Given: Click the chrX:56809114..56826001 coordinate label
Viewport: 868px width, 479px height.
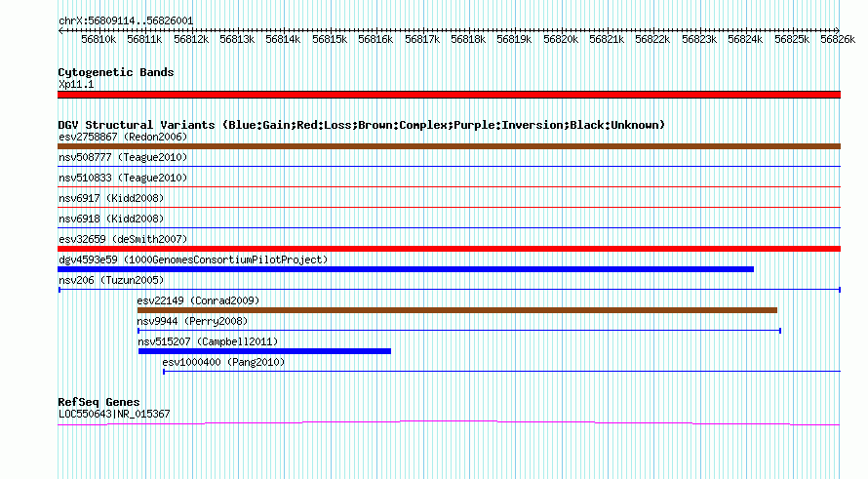Looking at the screenshot, I should pos(126,21).
